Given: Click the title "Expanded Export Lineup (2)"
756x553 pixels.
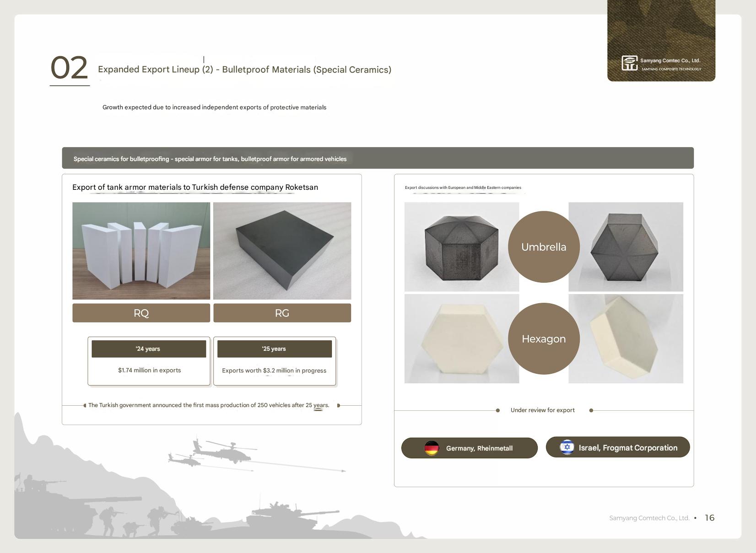Looking at the screenshot, I should coord(156,70).
